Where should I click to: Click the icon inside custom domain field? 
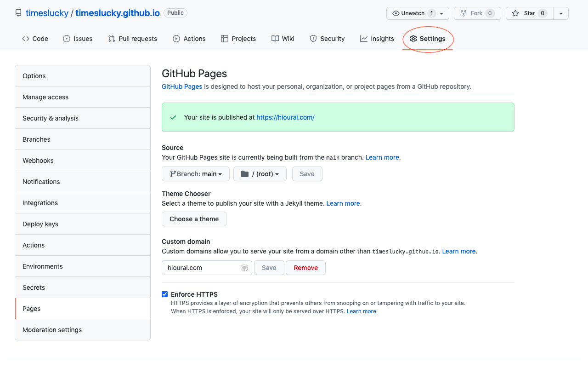(244, 268)
